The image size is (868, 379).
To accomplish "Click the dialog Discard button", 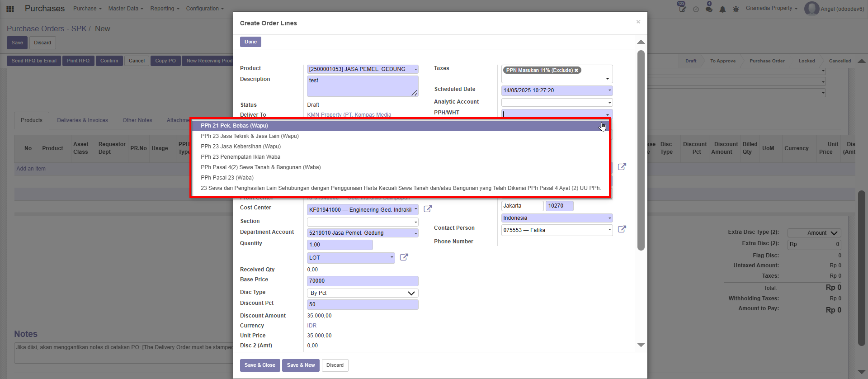I will 335,365.
